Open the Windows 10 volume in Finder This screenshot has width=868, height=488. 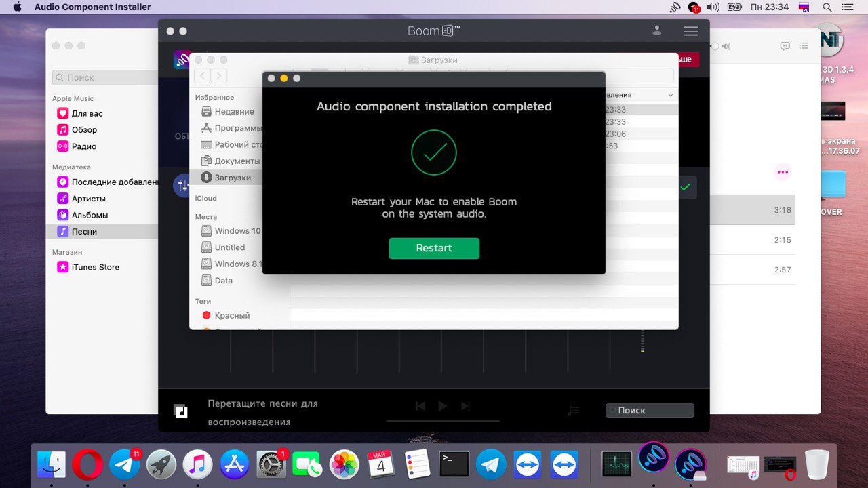(x=231, y=231)
